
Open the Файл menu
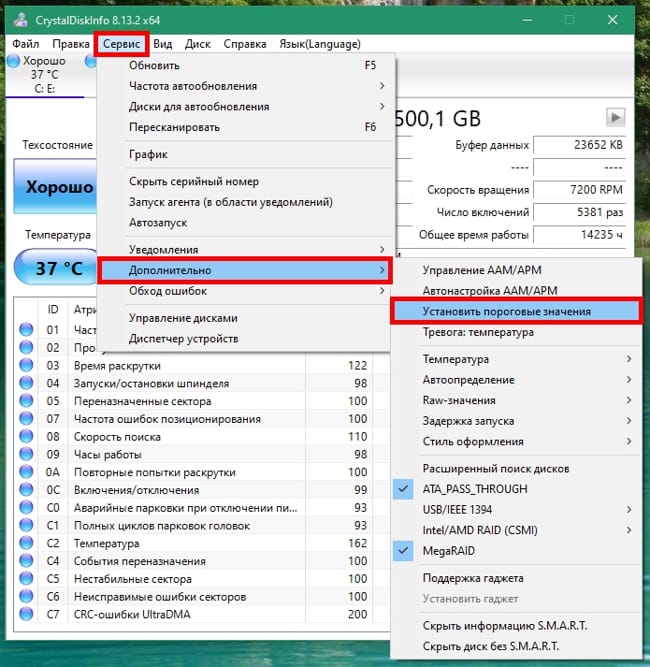coord(26,44)
